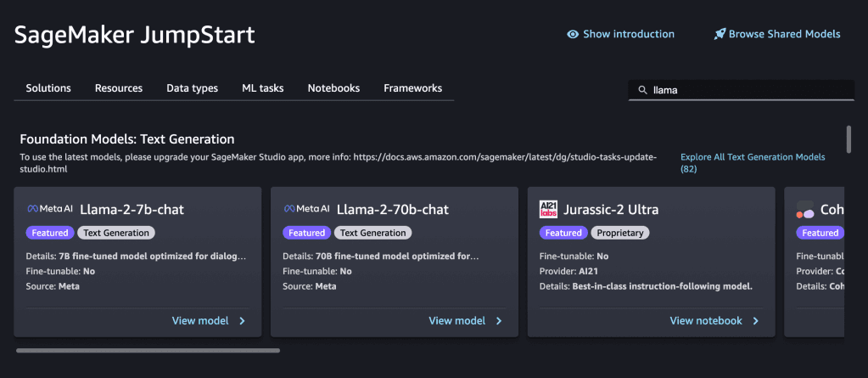Viewport: 868px width, 378px height.
Task: Click Text Generation badge on Llama-2-70b-chat card
Action: pyautogui.click(x=373, y=233)
